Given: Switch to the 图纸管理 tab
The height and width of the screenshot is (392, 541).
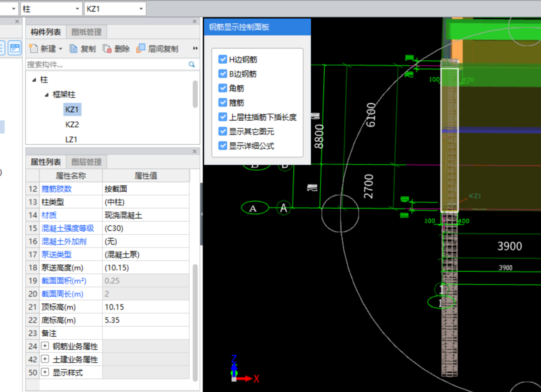Looking at the screenshot, I should coord(86,32).
